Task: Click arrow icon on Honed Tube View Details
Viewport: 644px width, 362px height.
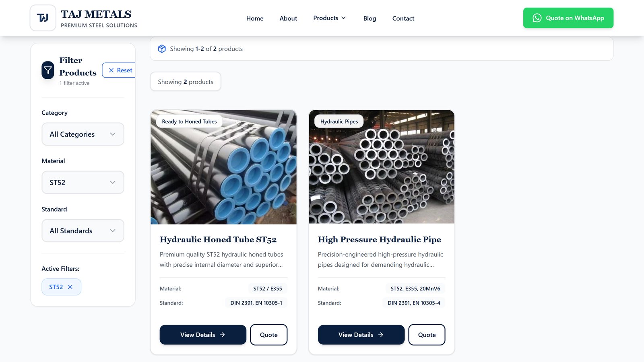Action: point(222,335)
